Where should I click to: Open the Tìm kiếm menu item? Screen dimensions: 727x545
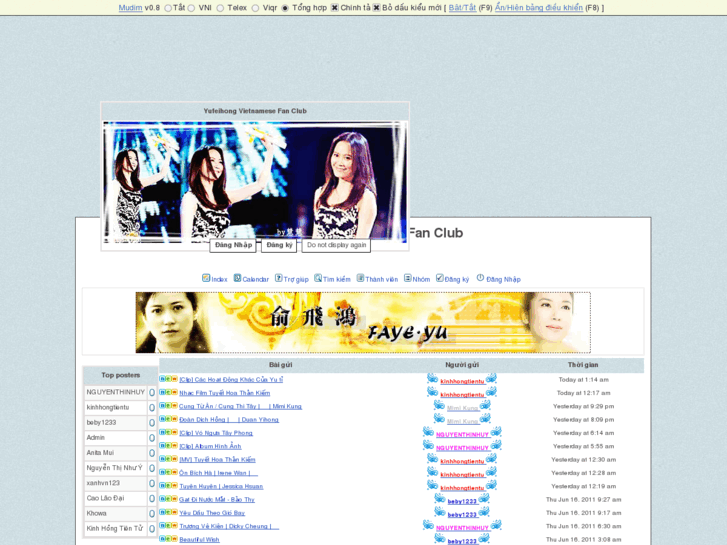coord(337,279)
